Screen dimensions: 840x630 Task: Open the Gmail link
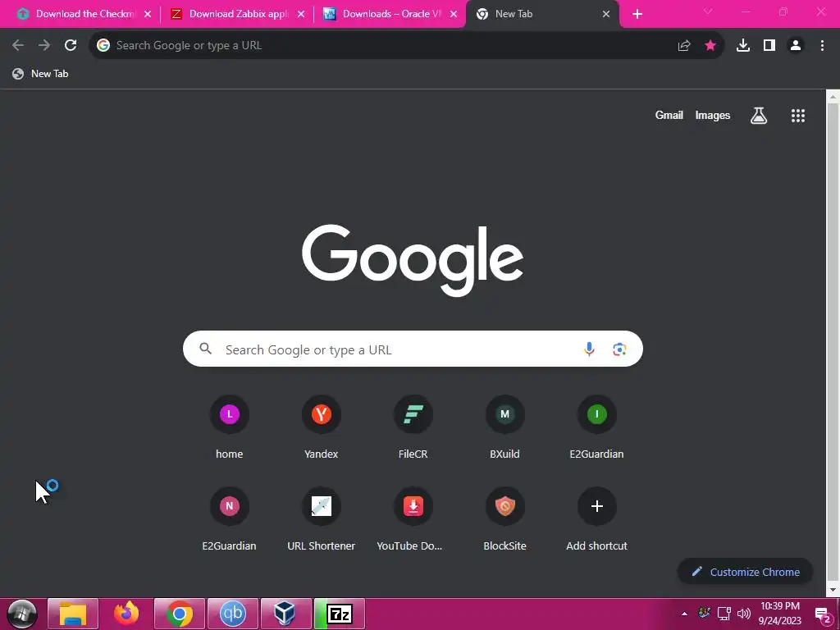[669, 115]
